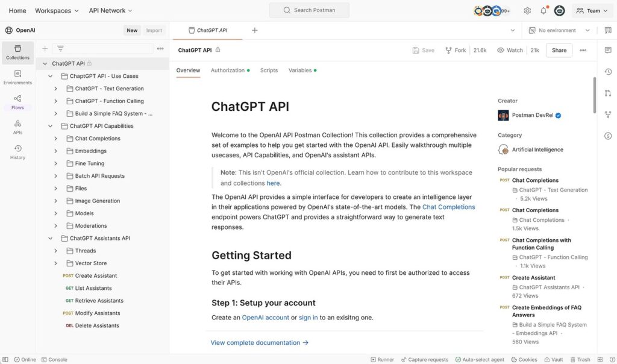
Task: Go to Home in top navigation
Action: [x=17, y=11]
